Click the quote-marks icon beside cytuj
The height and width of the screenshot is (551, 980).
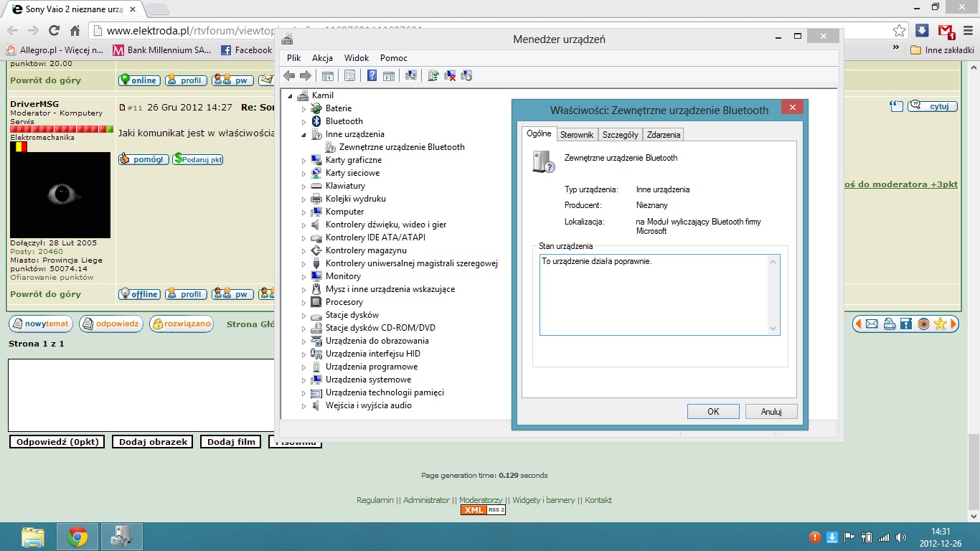pos(896,106)
